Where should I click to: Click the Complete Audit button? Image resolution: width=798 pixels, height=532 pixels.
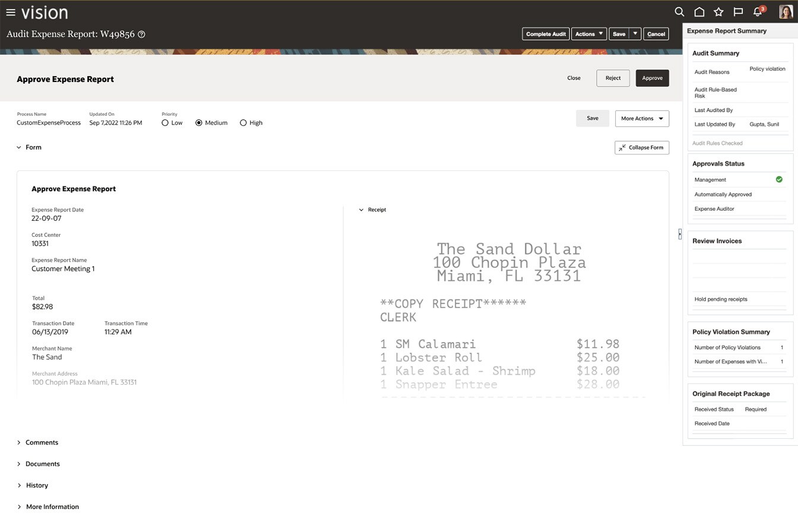coord(546,34)
